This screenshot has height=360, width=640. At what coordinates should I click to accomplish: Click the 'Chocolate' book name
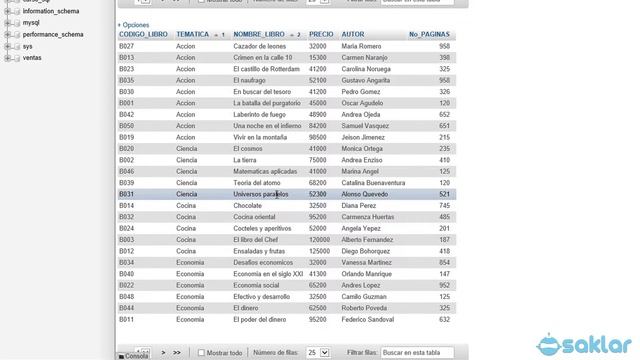pos(247,206)
